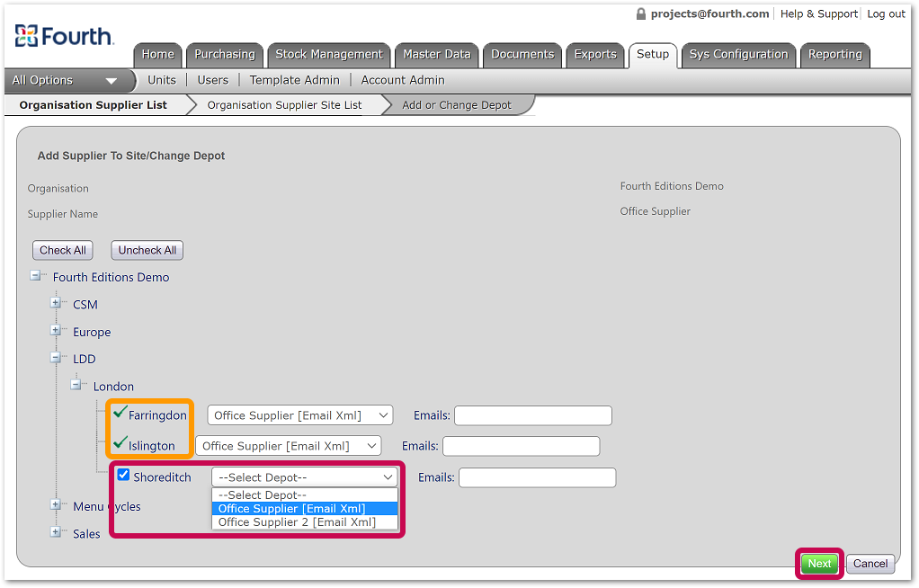Select the Sales tree label

(86, 534)
